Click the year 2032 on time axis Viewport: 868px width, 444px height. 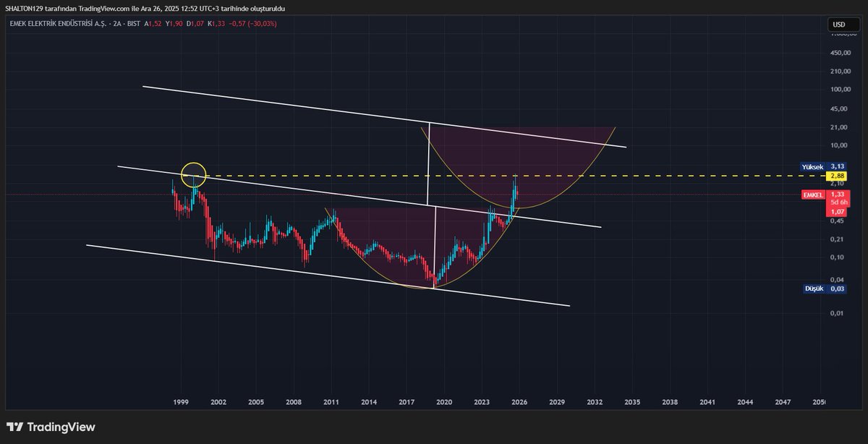tap(595, 401)
